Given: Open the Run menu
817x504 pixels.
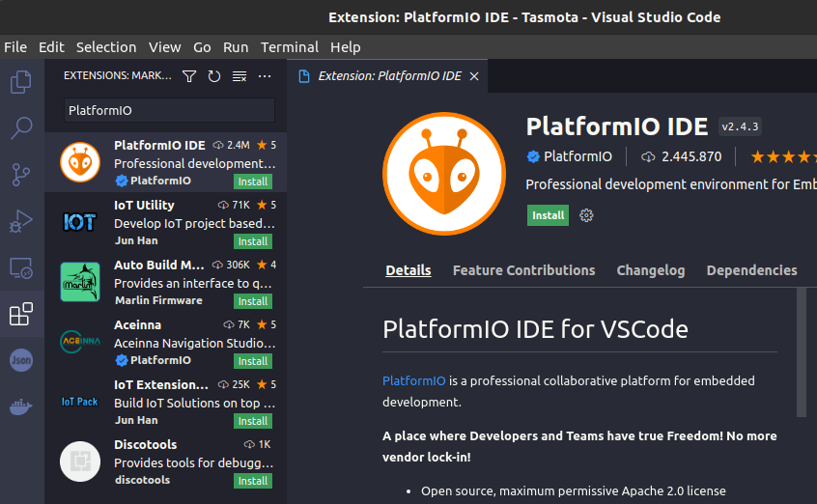Looking at the screenshot, I should pos(236,47).
